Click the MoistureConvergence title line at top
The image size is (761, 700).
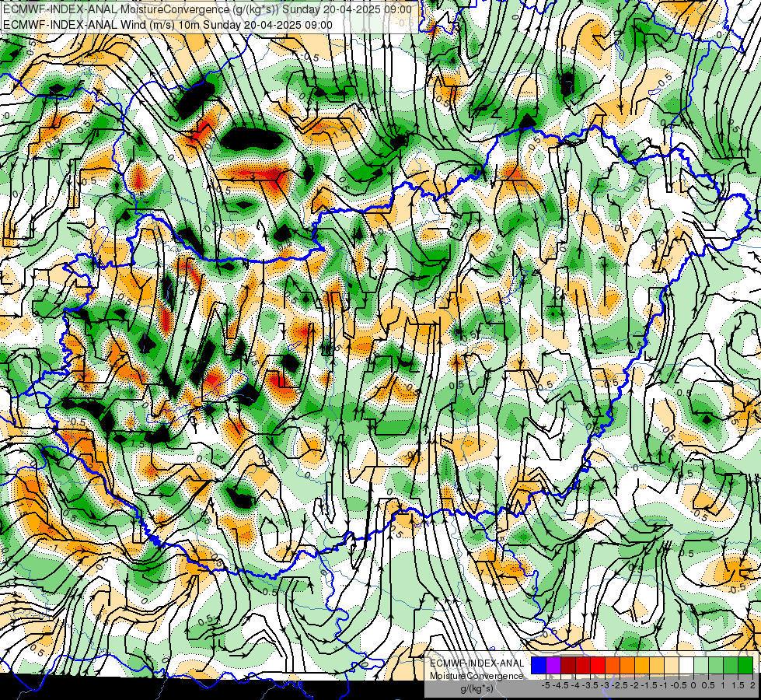(208, 9)
